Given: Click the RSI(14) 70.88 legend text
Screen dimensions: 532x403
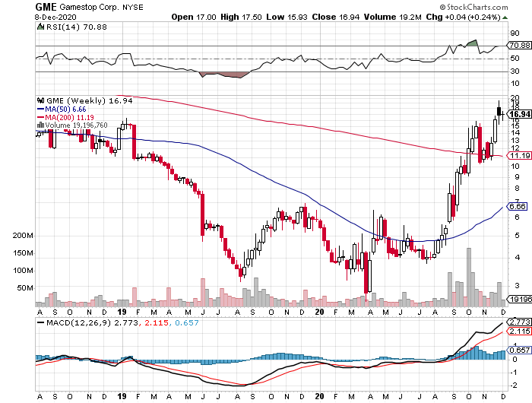Looking at the screenshot, I should (x=77, y=27).
